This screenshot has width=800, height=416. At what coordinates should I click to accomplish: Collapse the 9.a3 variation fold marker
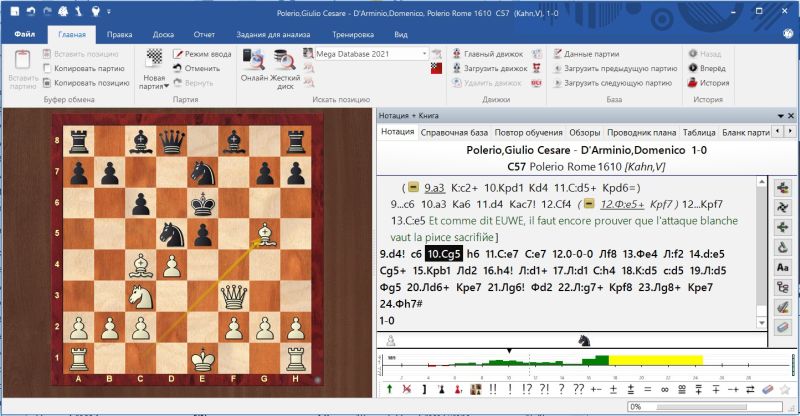point(413,187)
